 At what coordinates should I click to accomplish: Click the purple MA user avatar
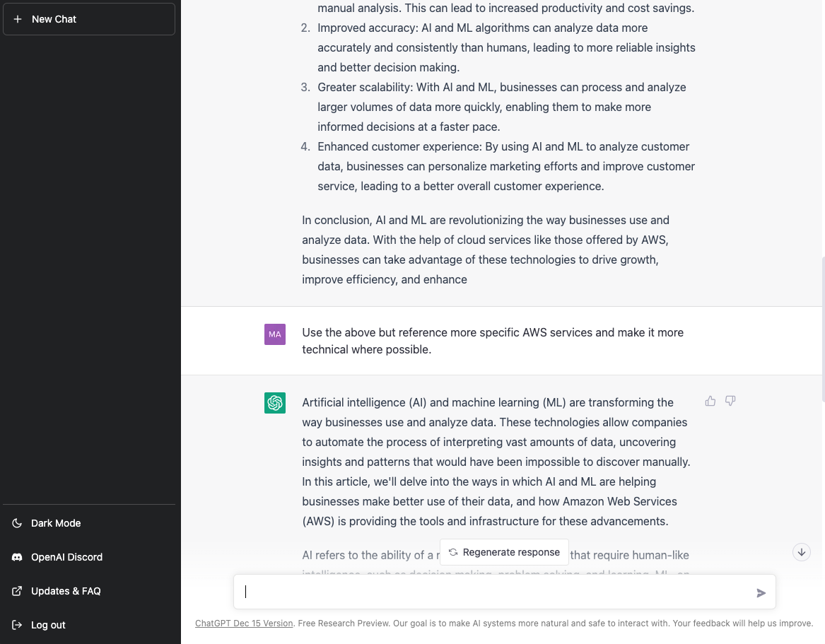coord(275,334)
